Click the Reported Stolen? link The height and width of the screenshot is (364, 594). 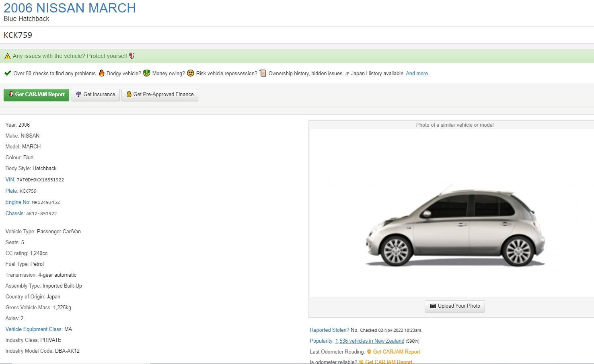(x=329, y=330)
